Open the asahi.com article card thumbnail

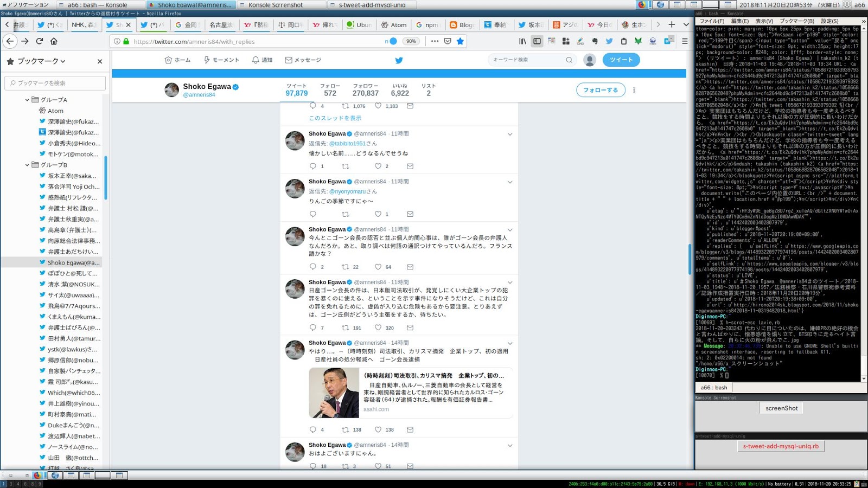point(334,393)
